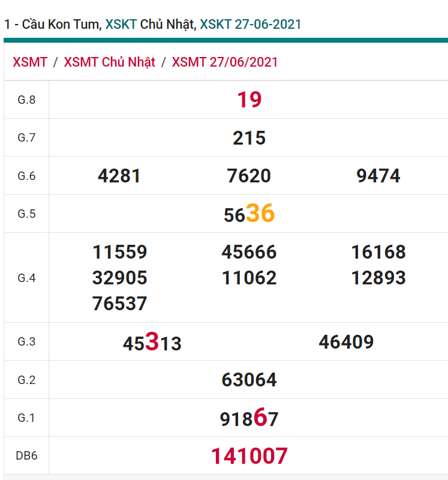The height and width of the screenshot is (480, 448).
Task: Click the G.4 number 11559
Action: [119, 252]
